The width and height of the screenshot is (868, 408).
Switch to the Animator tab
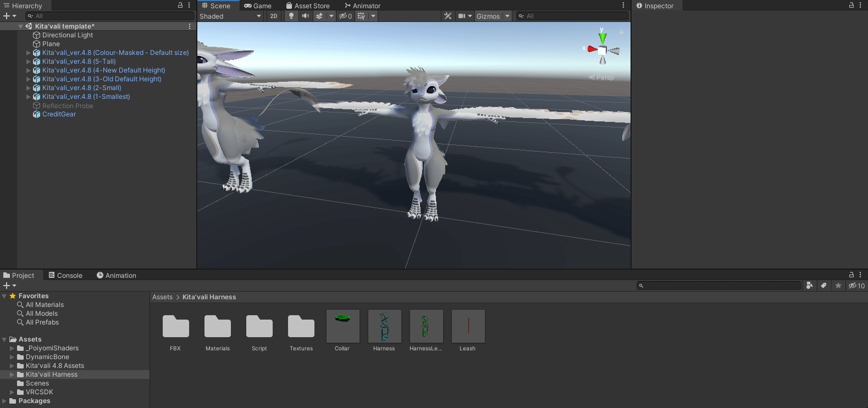coord(362,5)
